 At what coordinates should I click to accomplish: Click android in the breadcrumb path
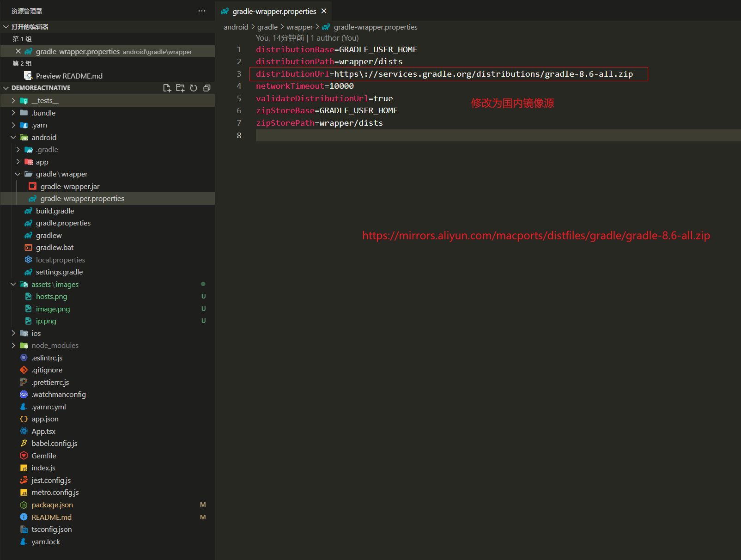236,27
